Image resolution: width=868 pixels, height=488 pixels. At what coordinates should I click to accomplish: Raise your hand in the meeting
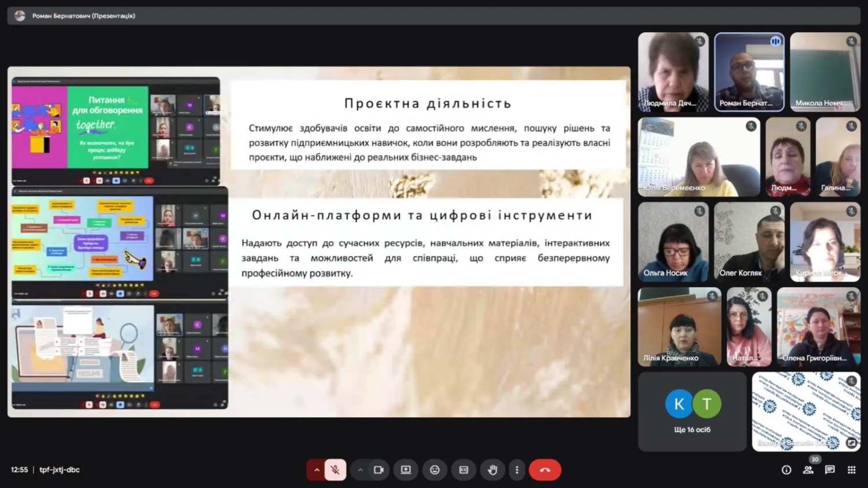click(492, 470)
